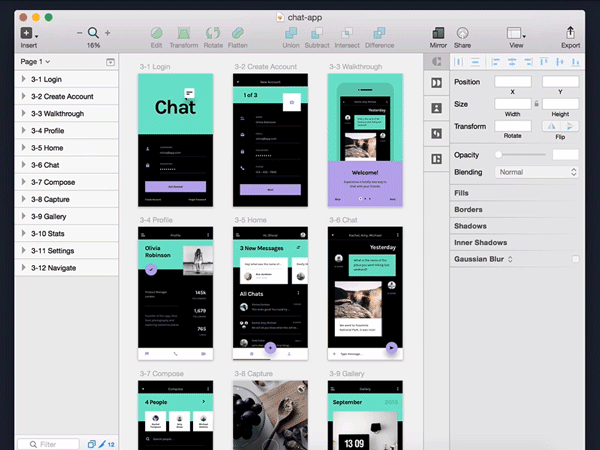
Task: Open the Share tool
Action: [463, 33]
